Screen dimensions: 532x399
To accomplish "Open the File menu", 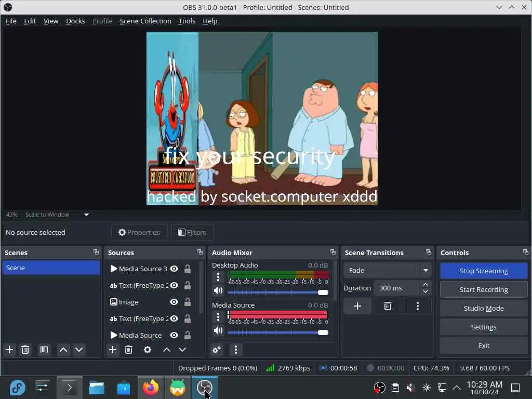I will point(11,21).
